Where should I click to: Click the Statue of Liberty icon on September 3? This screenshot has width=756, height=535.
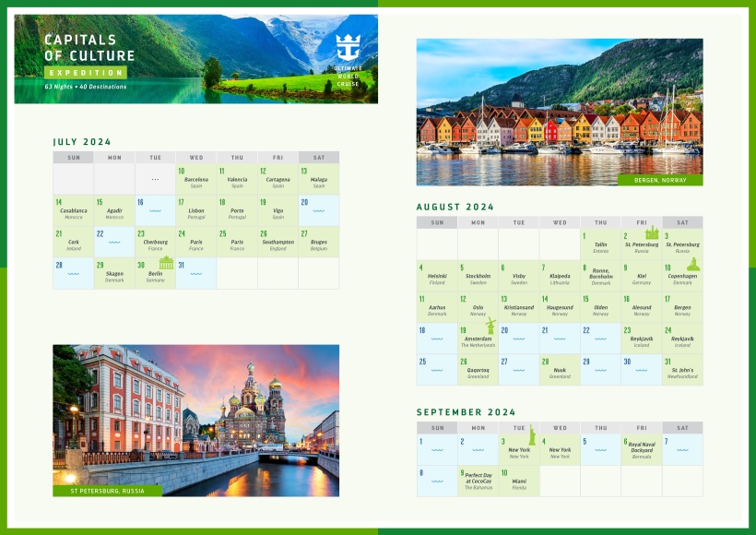tap(532, 435)
